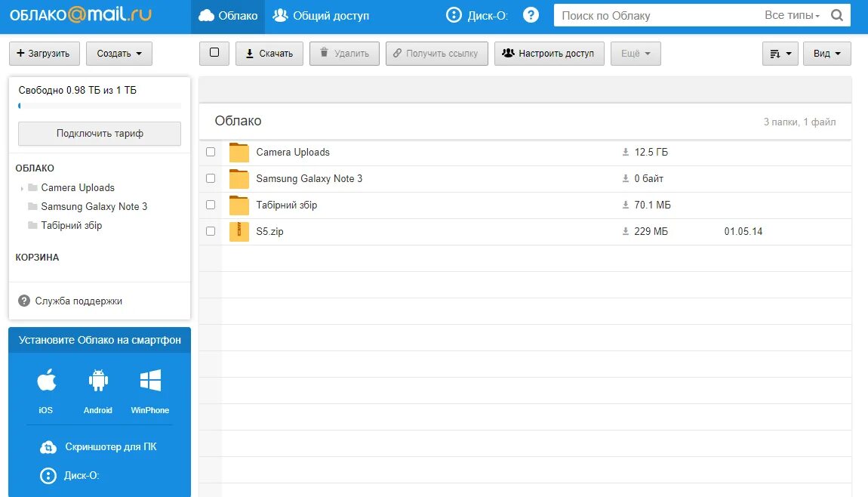Check the Табірний збір row checkbox
This screenshot has height=497, width=868.
pos(211,205)
